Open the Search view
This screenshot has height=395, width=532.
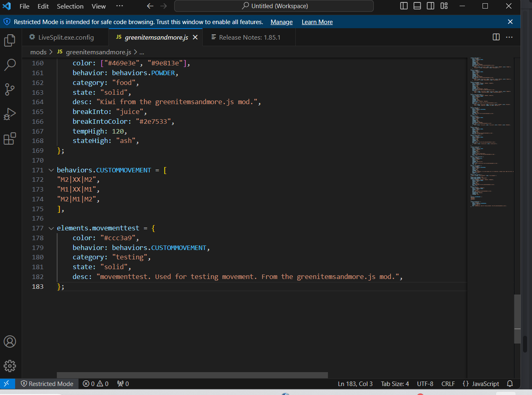pyautogui.click(x=10, y=65)
